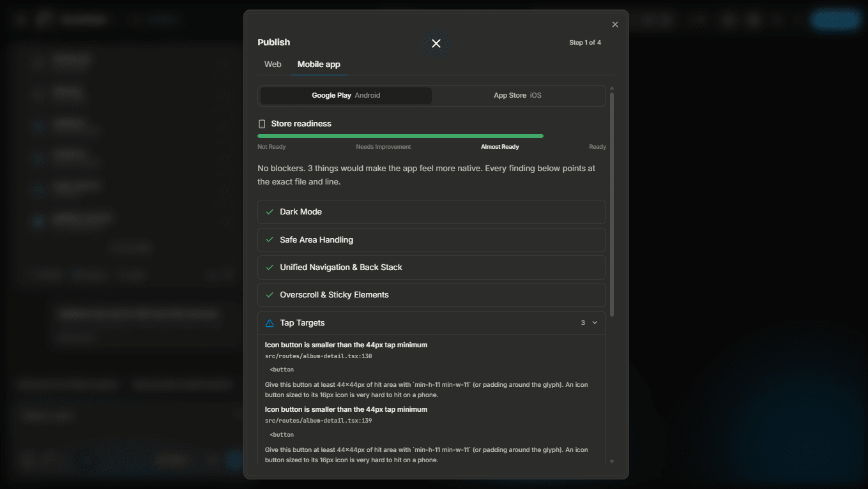868x489 pixels.
Task: Click the file path ending album-detail.tsx:139
Action: pyautogui.click(x=318, y=421)
